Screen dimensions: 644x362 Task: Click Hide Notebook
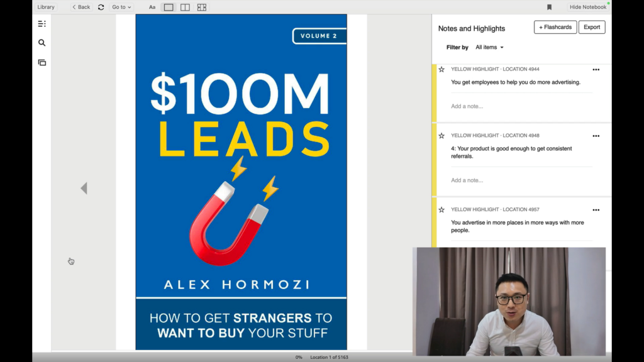(x=588, y=7)
